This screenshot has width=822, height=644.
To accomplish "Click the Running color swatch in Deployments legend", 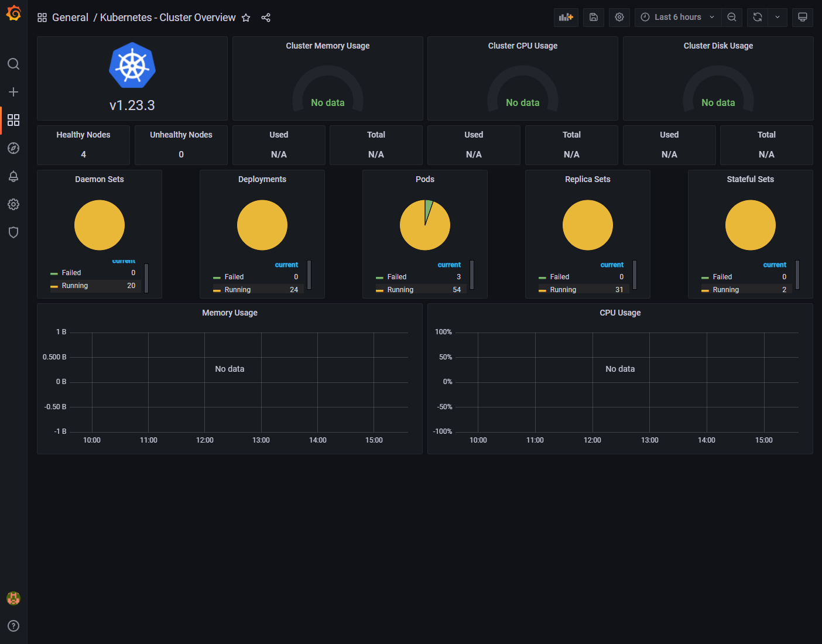I will point(217,290).
